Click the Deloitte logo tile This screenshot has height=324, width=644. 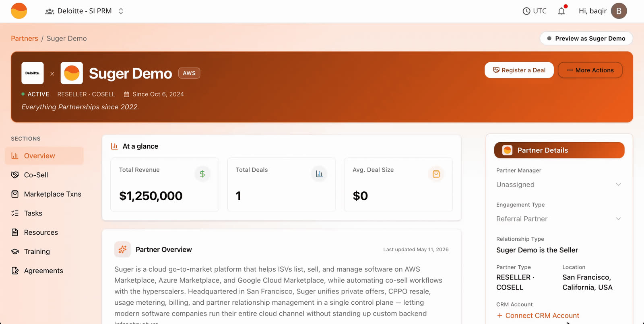click(x=33, y=73)
